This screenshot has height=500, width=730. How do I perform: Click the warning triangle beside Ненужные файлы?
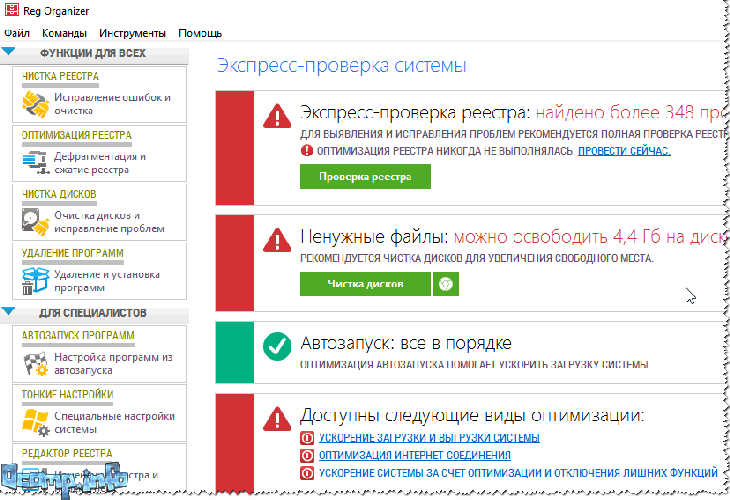277,240
